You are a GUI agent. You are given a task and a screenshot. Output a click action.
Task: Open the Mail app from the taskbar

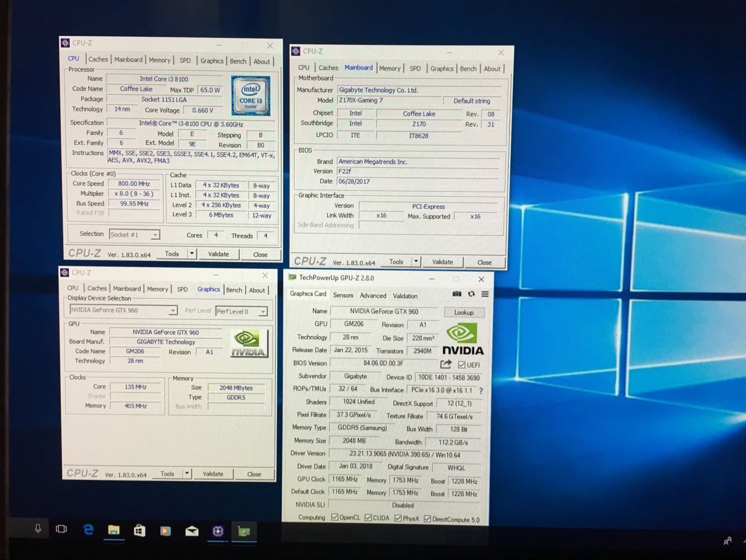(x=192, y=531)
